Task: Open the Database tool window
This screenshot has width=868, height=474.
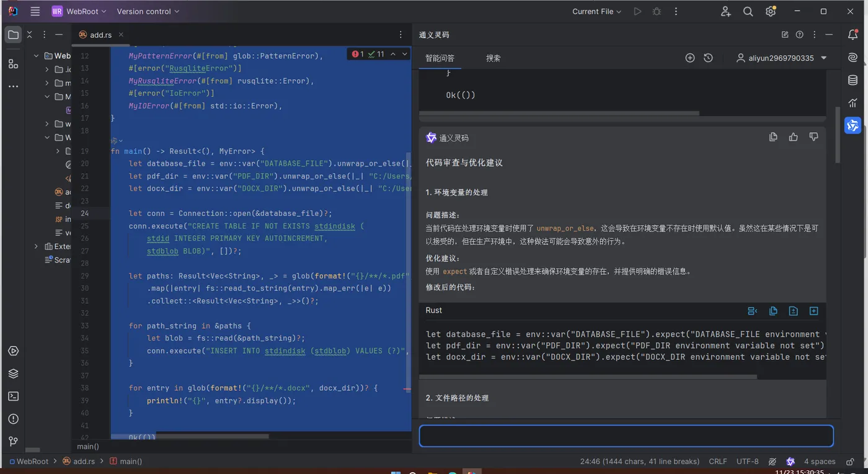Action: pos(853,80)
